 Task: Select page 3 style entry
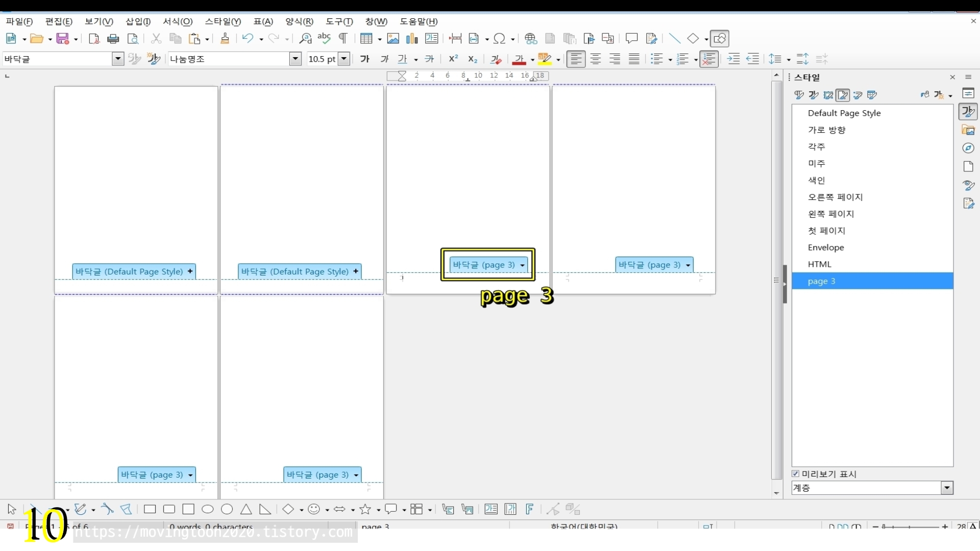tap(872, 281)
